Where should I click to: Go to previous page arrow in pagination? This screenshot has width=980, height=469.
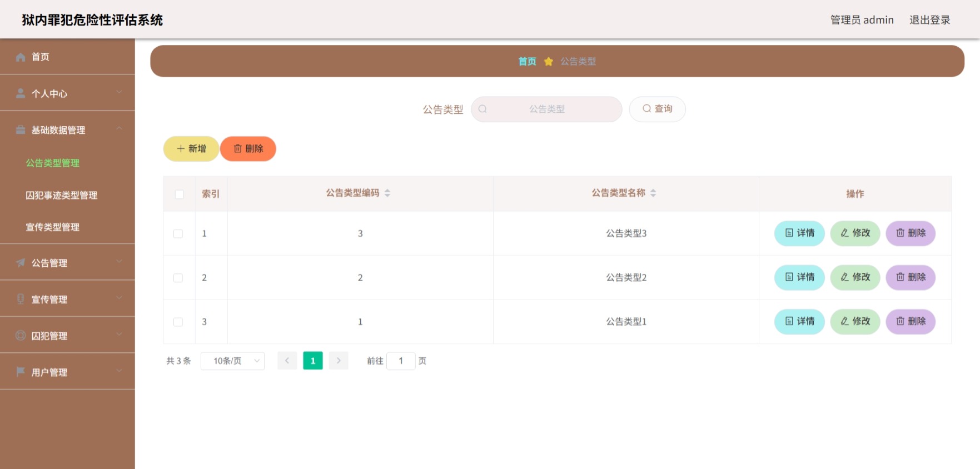pyautogui.click(x=287, y=361)
